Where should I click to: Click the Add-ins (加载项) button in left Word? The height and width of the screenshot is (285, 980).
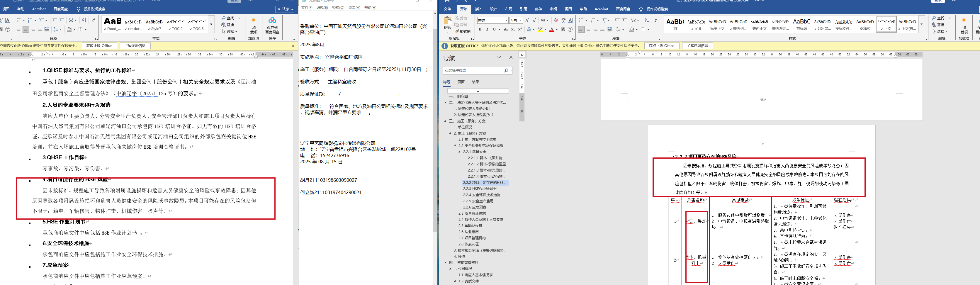click(x=254, y=25)
